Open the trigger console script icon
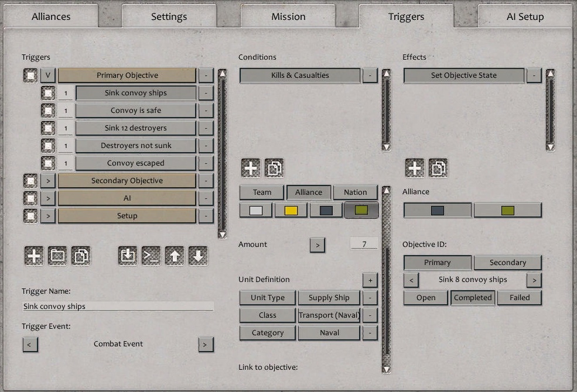Screen dimensions: 577x392 (x=151, y=256)
